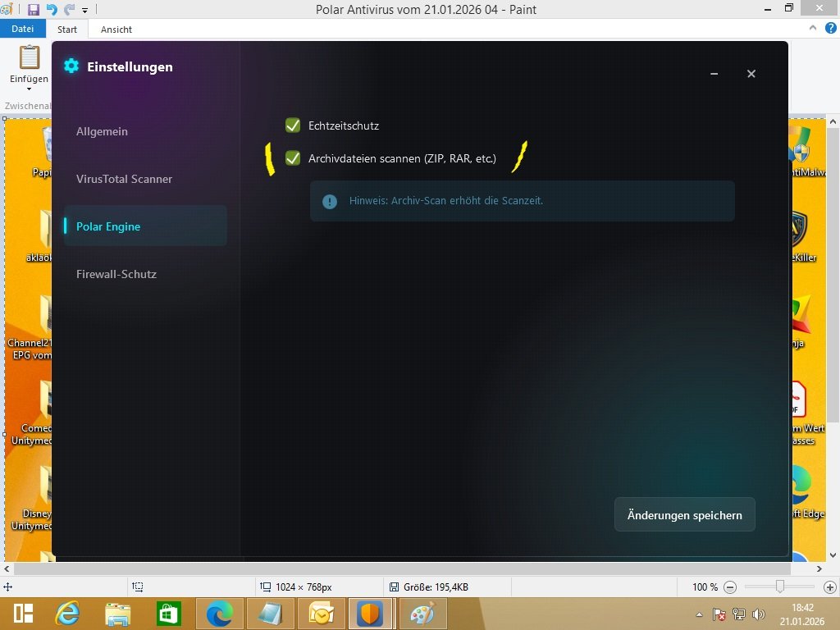Launch Internet Explorer from the taskbar
840x630 pixels.
[67, 614]
